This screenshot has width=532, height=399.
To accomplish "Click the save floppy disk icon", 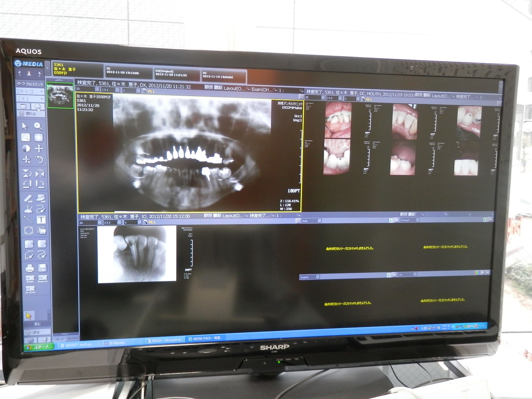I will pyautogui.click(x=42, y=268).
